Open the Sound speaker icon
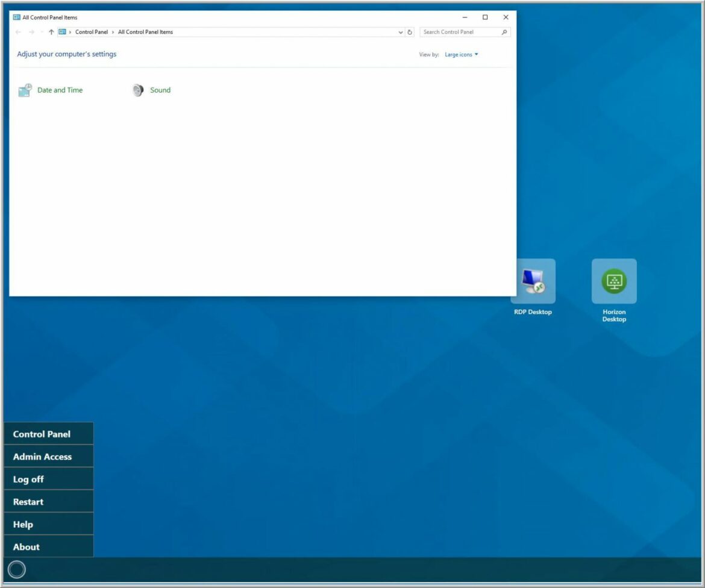Screen dimensions: 705x588 pyautogui.click(x=138, y=90)
